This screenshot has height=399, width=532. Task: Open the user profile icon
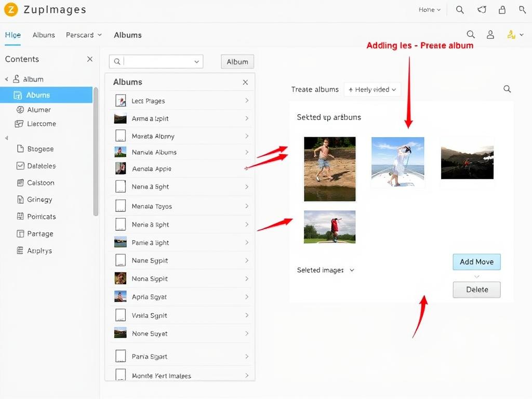pos(490,34)
